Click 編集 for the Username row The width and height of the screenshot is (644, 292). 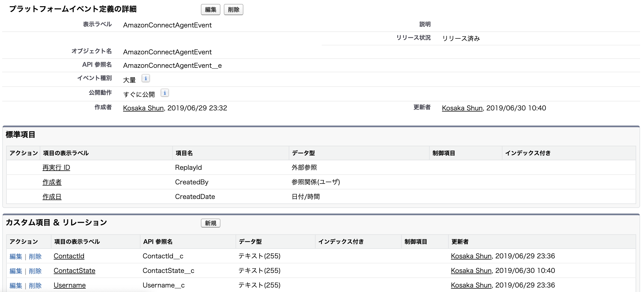(16, 285)
